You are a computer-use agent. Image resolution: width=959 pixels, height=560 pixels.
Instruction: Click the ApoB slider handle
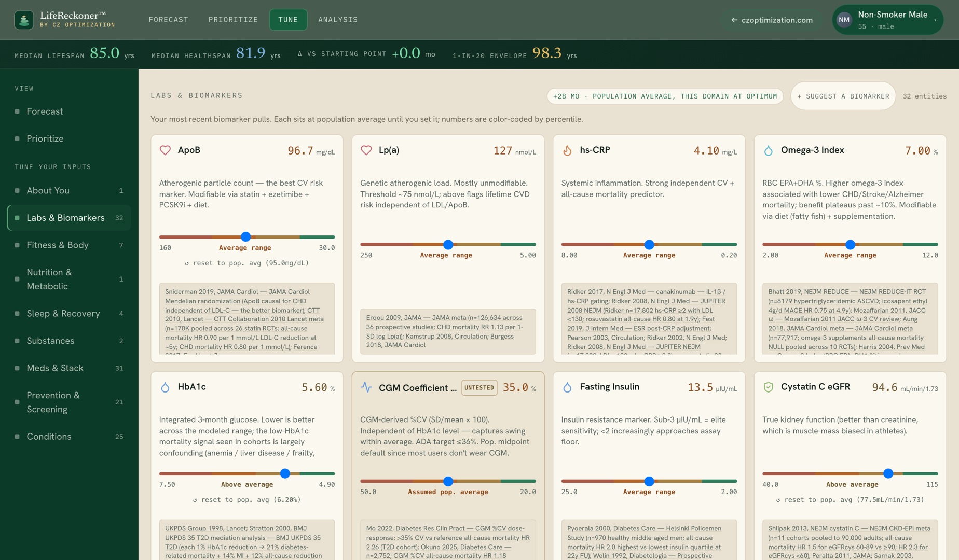pyautogui.click(x=246, y=237)
